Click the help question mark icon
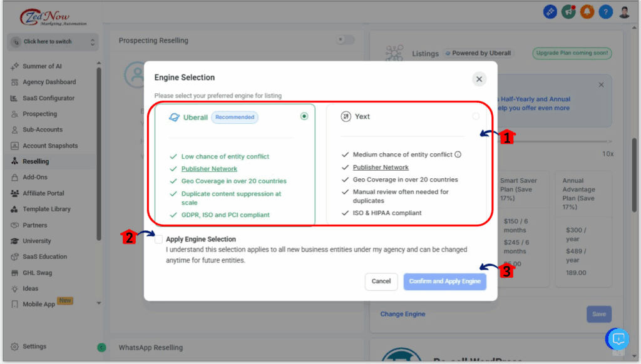The width and height of the screenshot is (641, 364). pyautogui.click(x=605, y=12)
